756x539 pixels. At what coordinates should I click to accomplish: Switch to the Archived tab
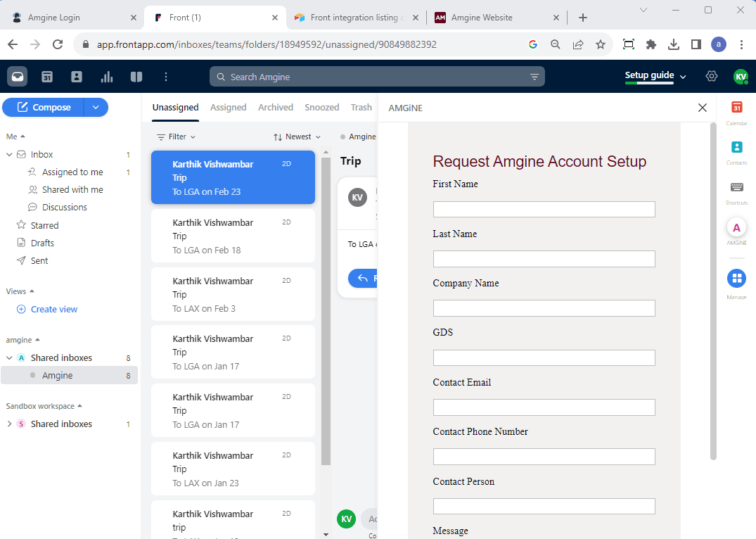(x=275, y=107)
